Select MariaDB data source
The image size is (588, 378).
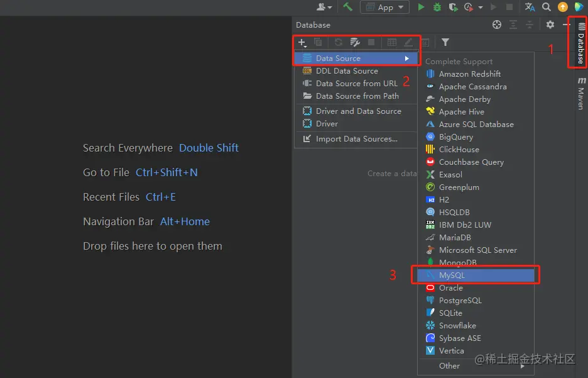[x=476, y=238]
